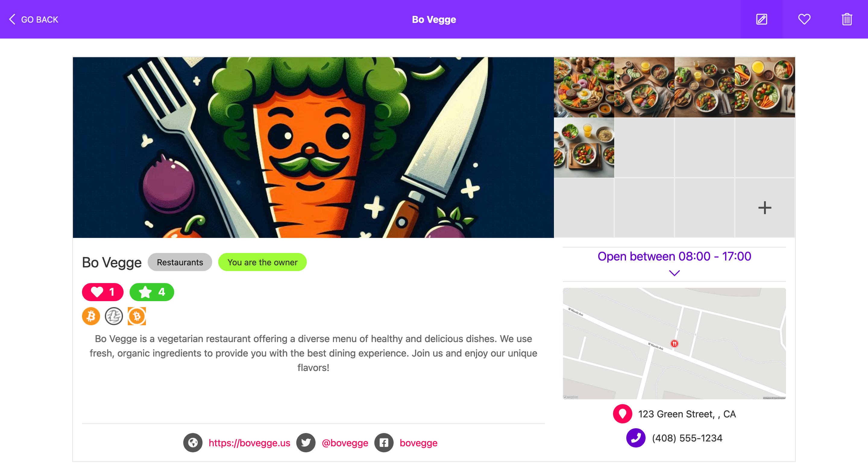Image resolution: width=868 pixels, height=474 pixels.
Task: Click the Restaurants category tag
Action: 180,262
